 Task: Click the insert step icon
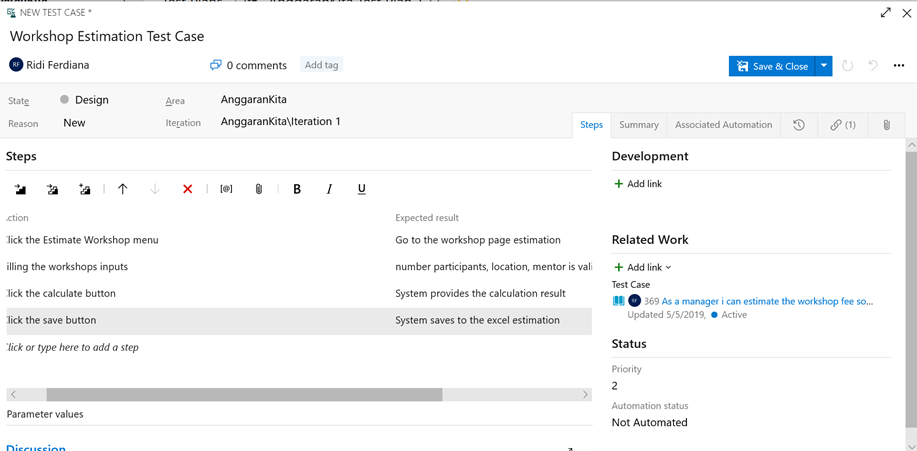(20, 189)
